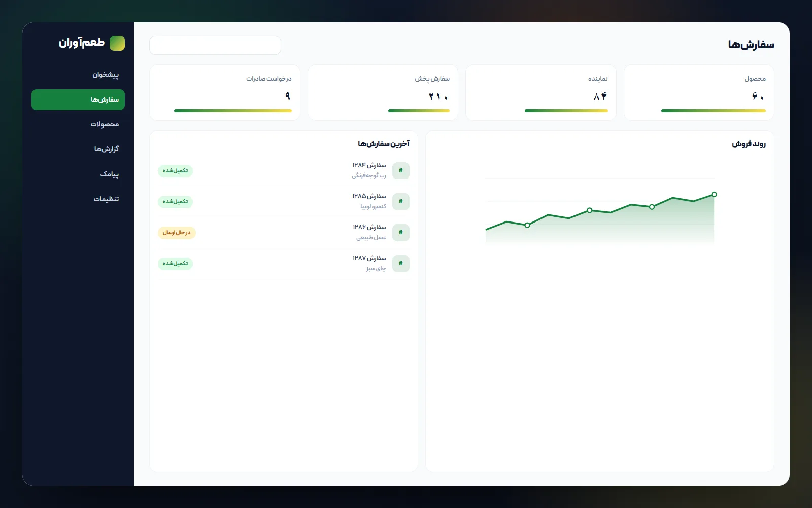
Task: Click the empty search field at top
Action: pyautogui.click(x=215, y=45)
